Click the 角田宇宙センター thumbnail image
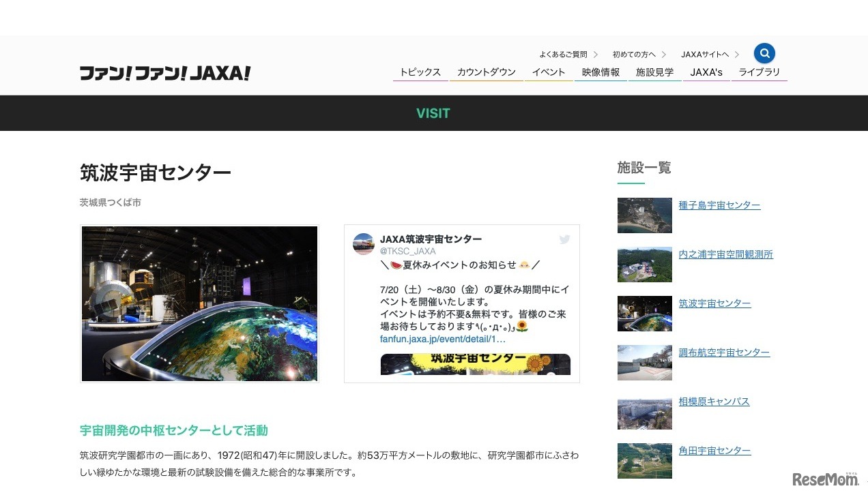Screen dimensions: 868x495 (644, 460)
